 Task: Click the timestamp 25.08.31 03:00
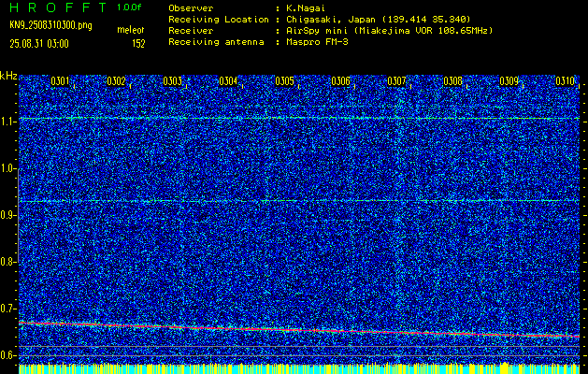[39, 44]
